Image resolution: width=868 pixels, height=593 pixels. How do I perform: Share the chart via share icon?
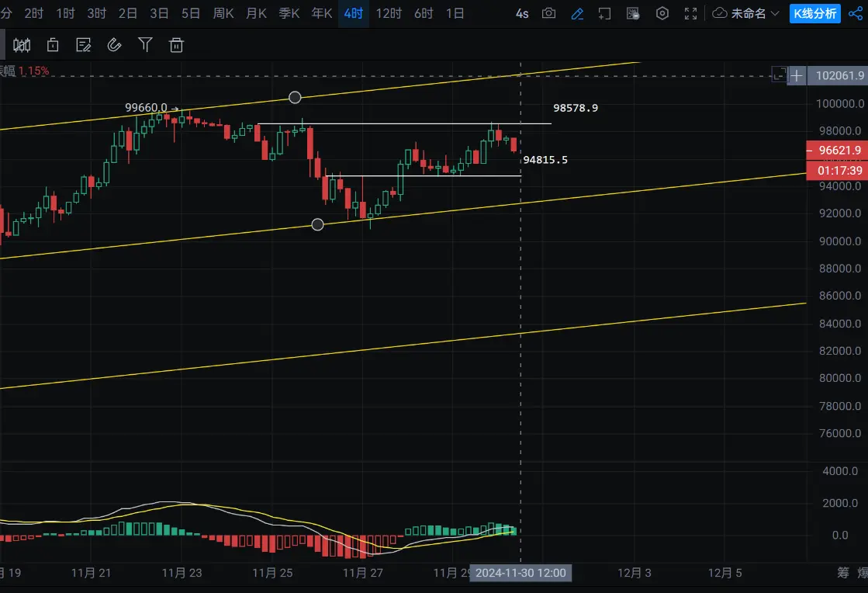coord(856,13)
